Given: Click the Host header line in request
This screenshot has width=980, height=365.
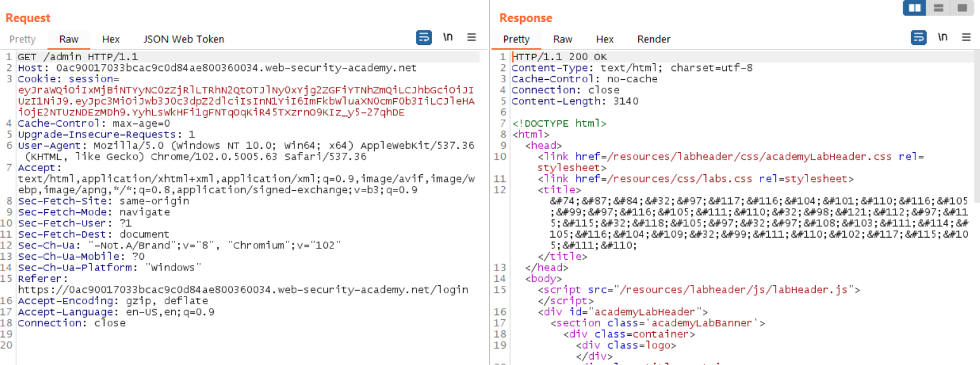Looking at the screenshot, I should click(217, 68).
